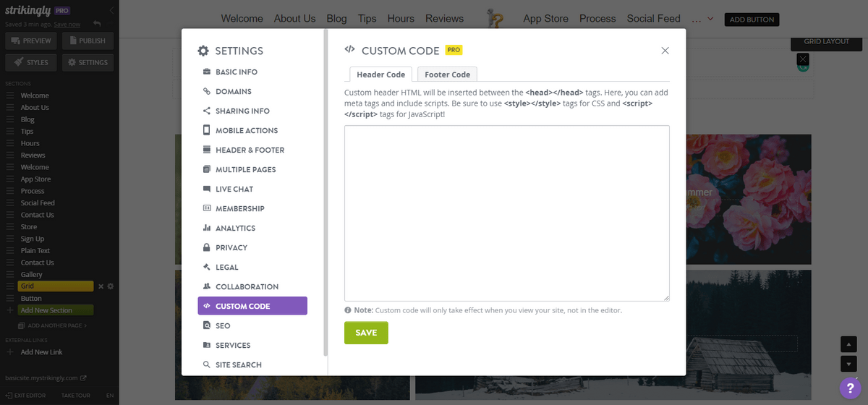Screen dimensions: 868x405
Task: Select the Blog section in the sidebar
Action: (27, 119)
